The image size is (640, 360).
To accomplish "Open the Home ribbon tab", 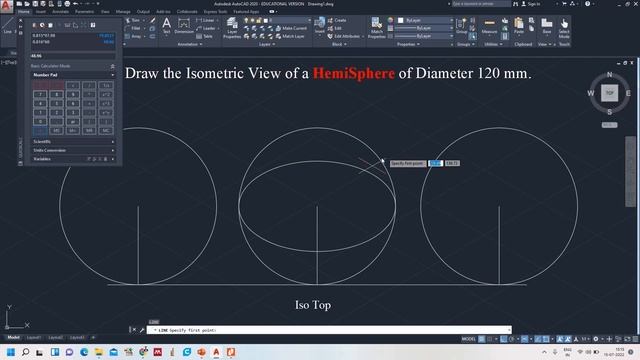I will click(24, 11).
